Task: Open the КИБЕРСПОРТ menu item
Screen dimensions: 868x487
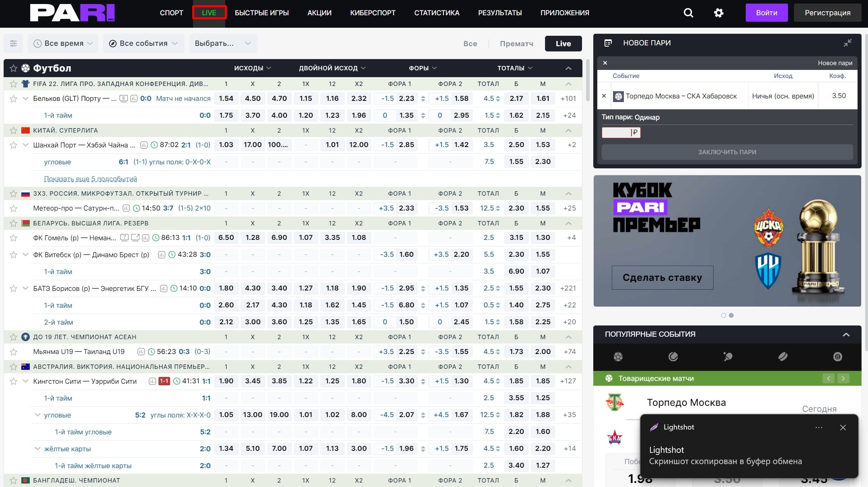Action: click(x=372, y=13)
